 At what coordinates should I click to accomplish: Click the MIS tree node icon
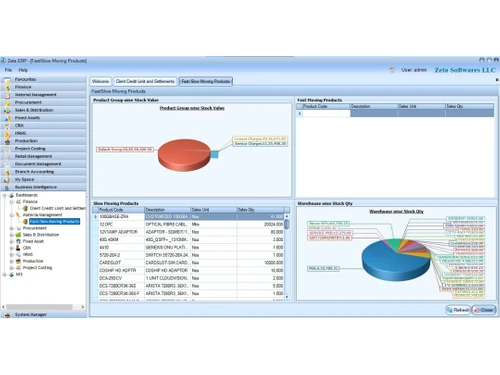(11, 274)
